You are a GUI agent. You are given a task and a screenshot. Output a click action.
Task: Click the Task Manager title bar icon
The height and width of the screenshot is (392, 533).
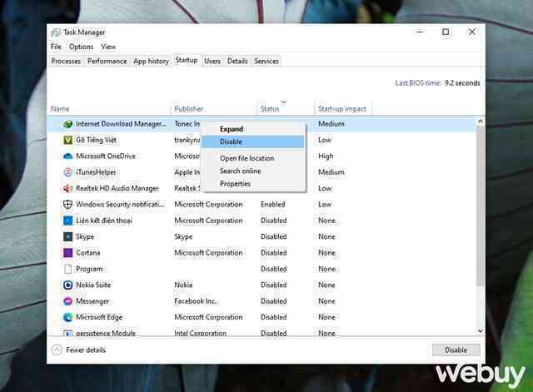click(x=56, y=32)
